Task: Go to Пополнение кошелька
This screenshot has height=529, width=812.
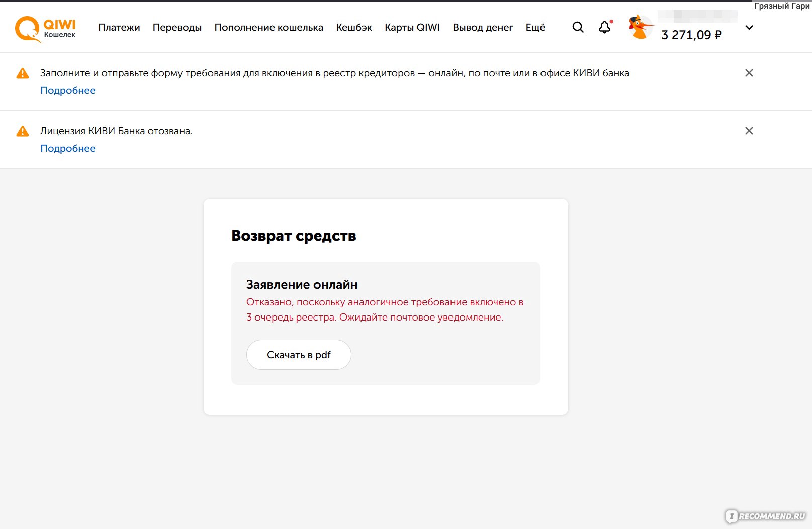Action: click(x=268, y=27)
